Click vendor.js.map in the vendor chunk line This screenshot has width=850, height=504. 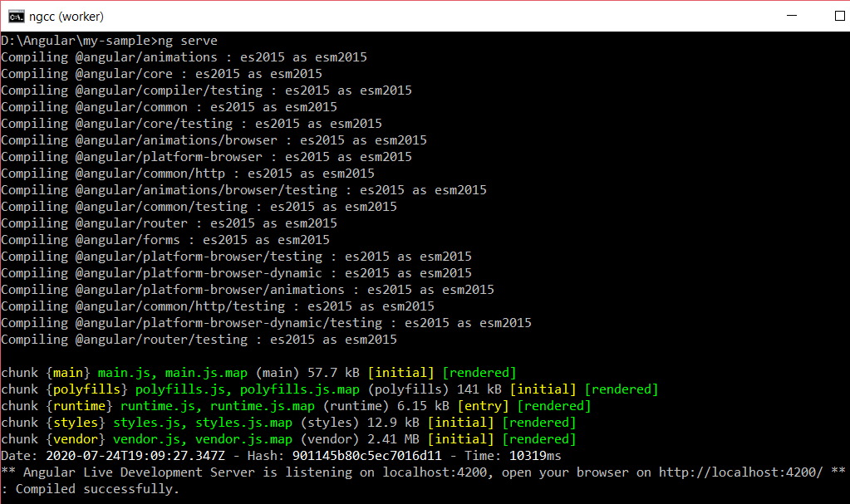(x=243, y=439)
